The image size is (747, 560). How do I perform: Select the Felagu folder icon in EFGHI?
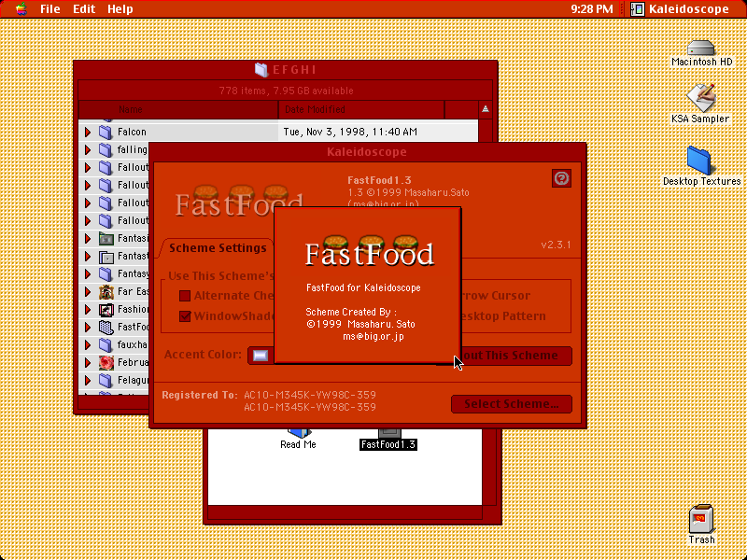coord(106,381)
